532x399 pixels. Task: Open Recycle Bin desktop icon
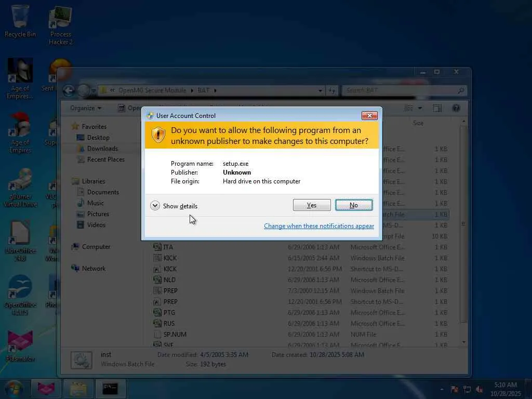click(20, 21)
